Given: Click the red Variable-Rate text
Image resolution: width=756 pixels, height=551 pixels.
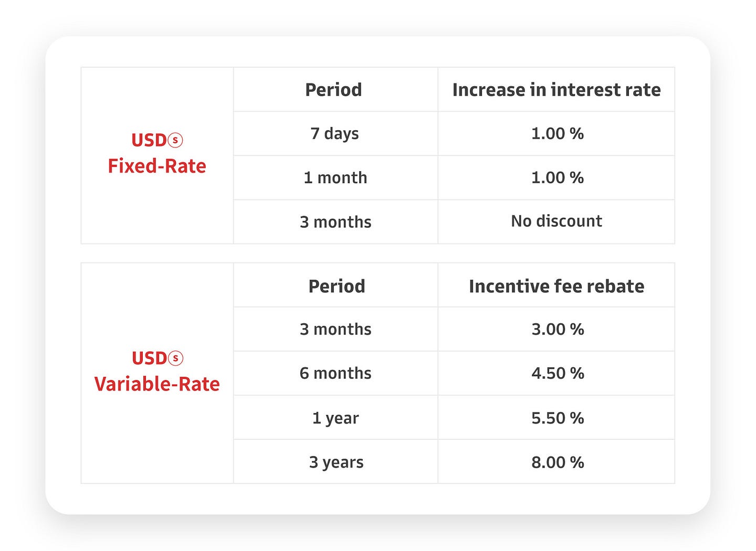Looking at the screenshot, I should (x=157, y=384).
